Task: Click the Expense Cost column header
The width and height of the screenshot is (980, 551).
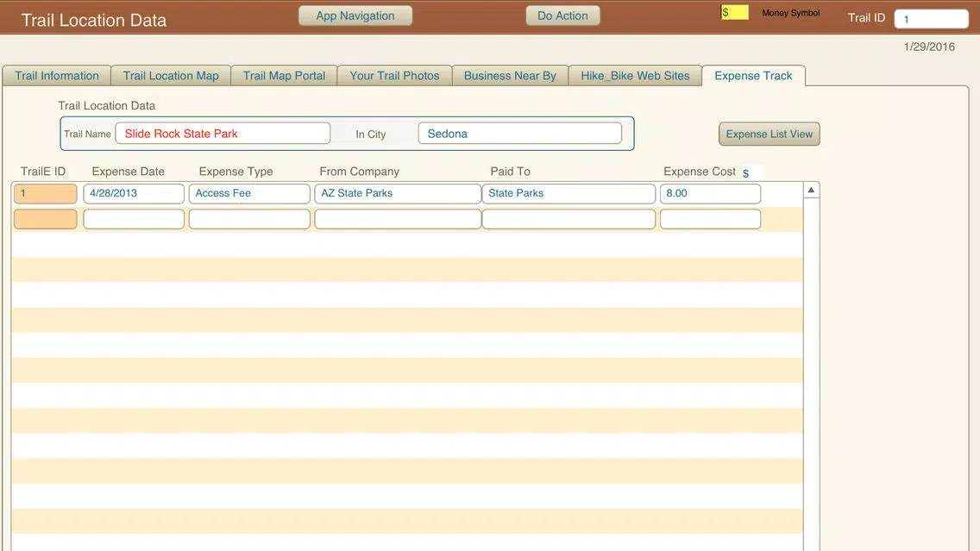Action: [x=700, y=172]
